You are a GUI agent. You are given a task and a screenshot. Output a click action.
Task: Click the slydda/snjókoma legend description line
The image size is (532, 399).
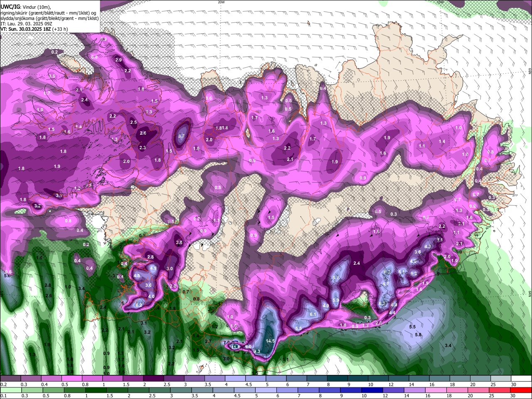[x=49, y=18]
